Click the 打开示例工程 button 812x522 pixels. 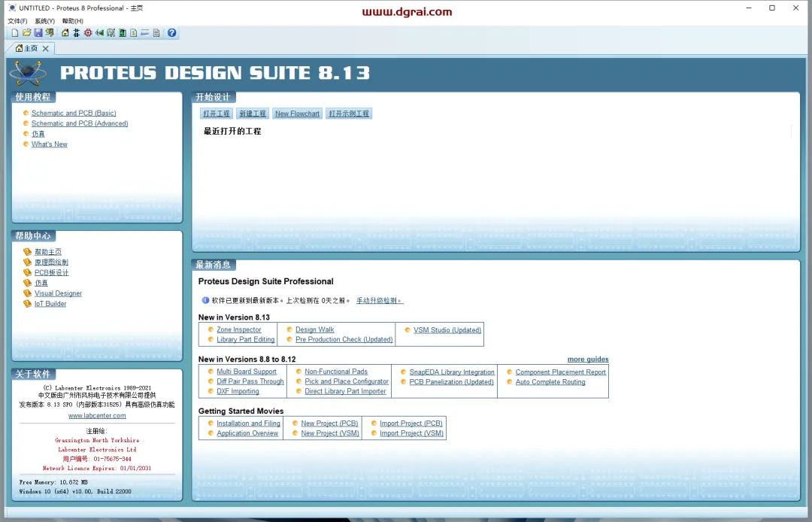point(349,114)
